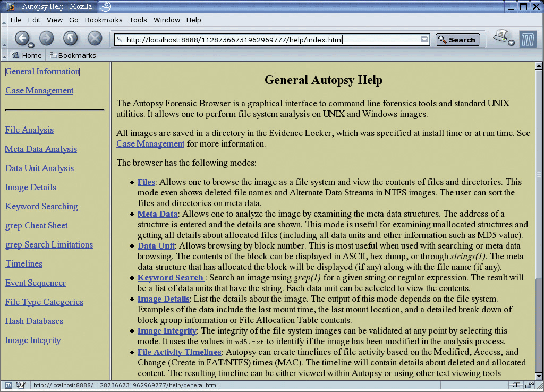Click the online/offline status icon
Screen dimensions: 544x392
point(516,385)
